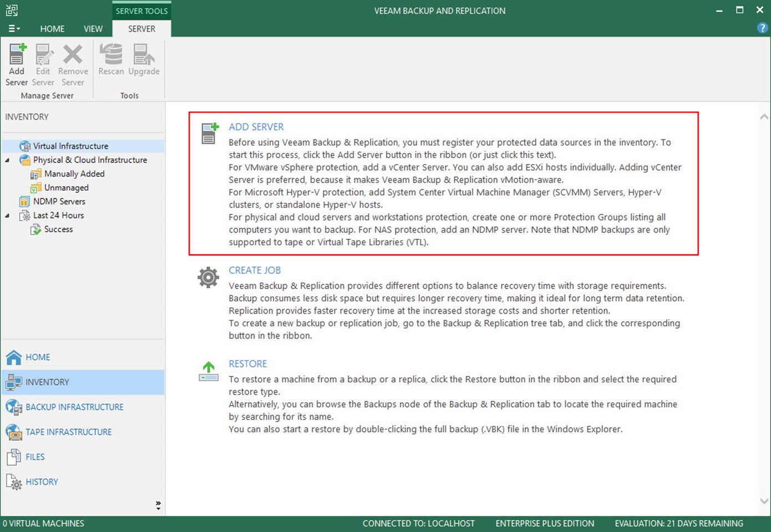Screen dimensions: 771x532
Task: Click the Inventory monitor icon
Action: pos(14,382)
